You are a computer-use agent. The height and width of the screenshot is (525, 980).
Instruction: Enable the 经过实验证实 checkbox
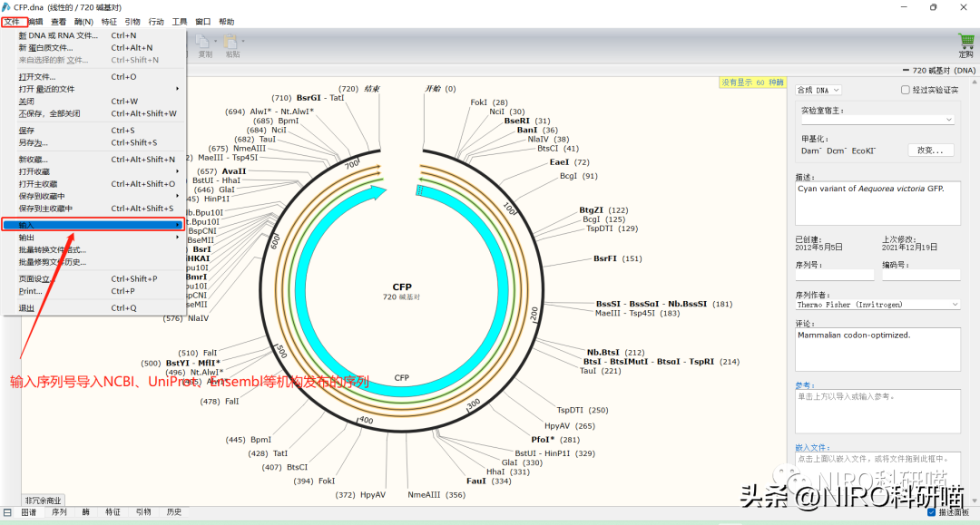(905, 90)
